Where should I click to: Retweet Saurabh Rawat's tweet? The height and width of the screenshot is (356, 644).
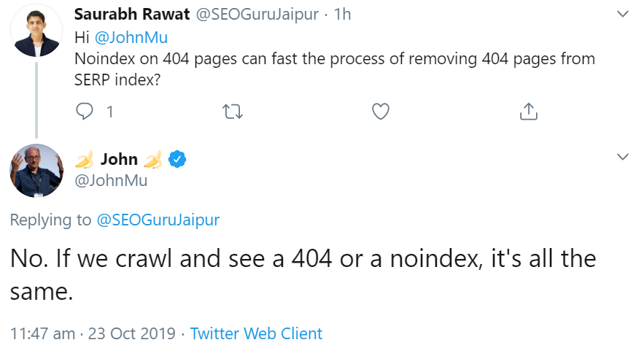tap(232, 112)
